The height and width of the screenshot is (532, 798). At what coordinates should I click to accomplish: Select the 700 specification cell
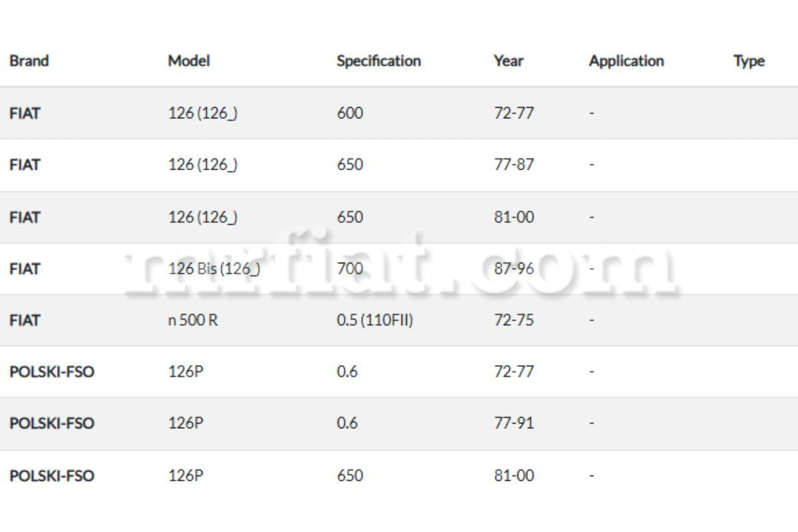(350, 269)
